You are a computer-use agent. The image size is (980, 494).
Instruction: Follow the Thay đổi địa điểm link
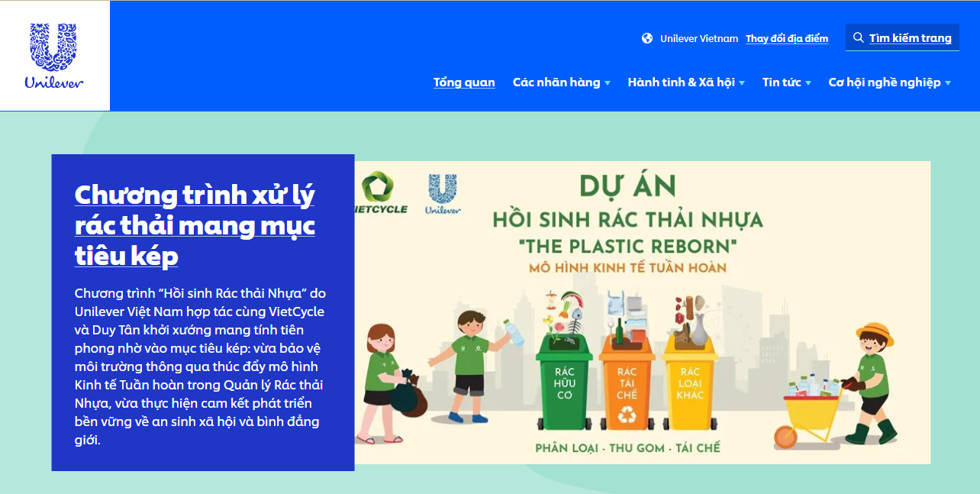(787, 38)
